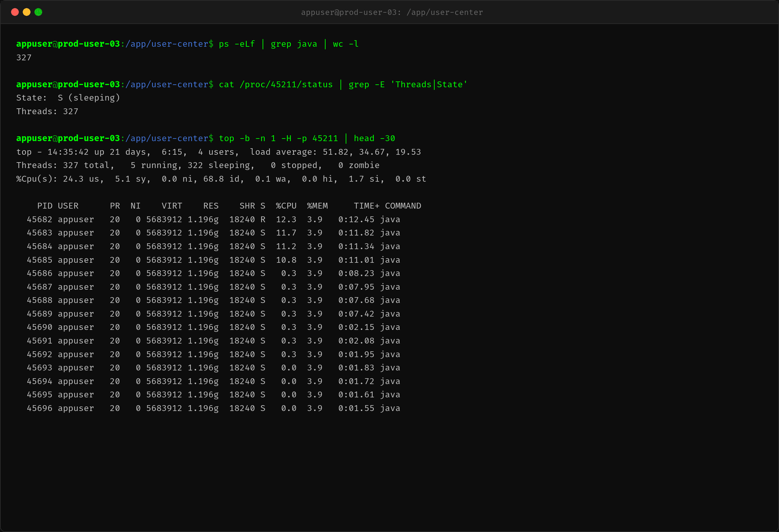Click thread PID 45694

click(40, 381)
